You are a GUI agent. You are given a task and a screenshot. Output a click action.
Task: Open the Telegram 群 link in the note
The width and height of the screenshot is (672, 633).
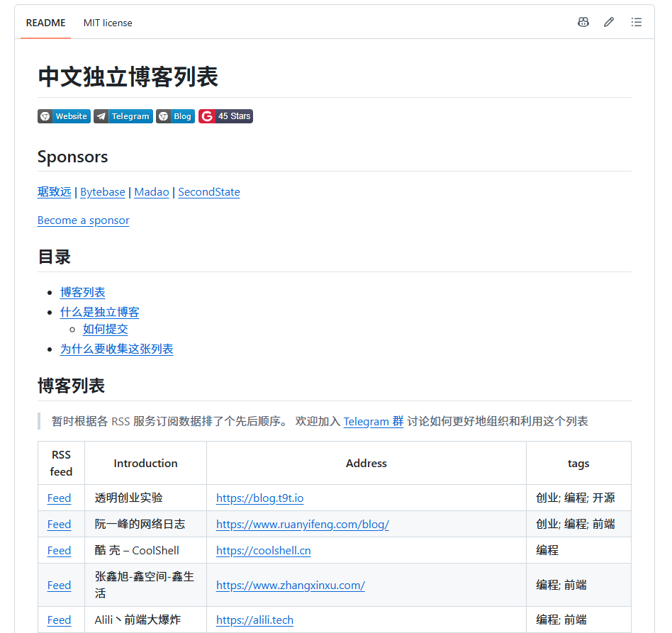click(374, 421)
